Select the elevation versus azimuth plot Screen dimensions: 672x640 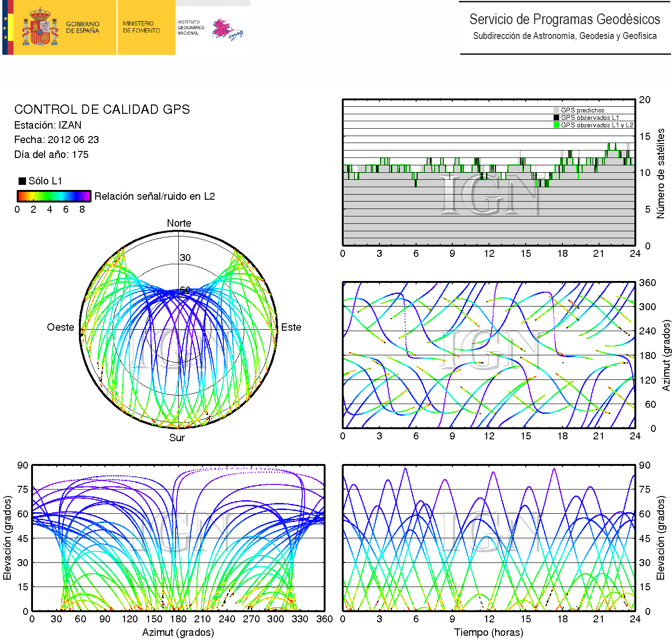(178, 538)
